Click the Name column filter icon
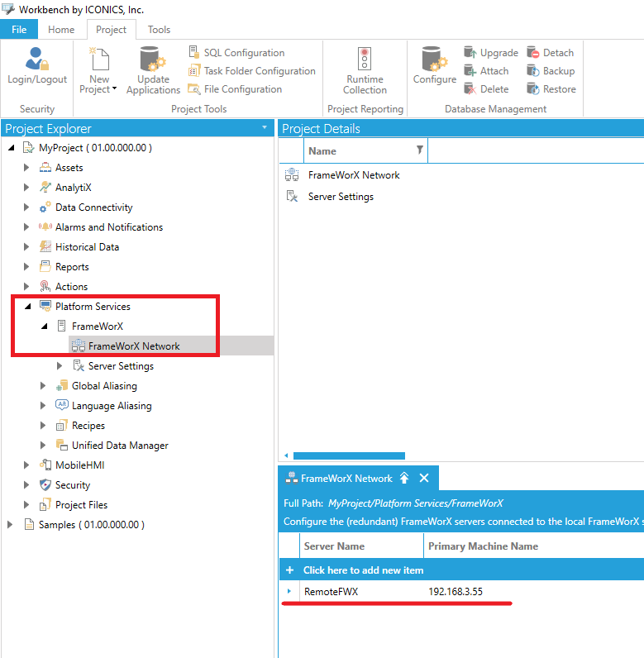Viewport: 644px width, 658px height. point(419,150)
